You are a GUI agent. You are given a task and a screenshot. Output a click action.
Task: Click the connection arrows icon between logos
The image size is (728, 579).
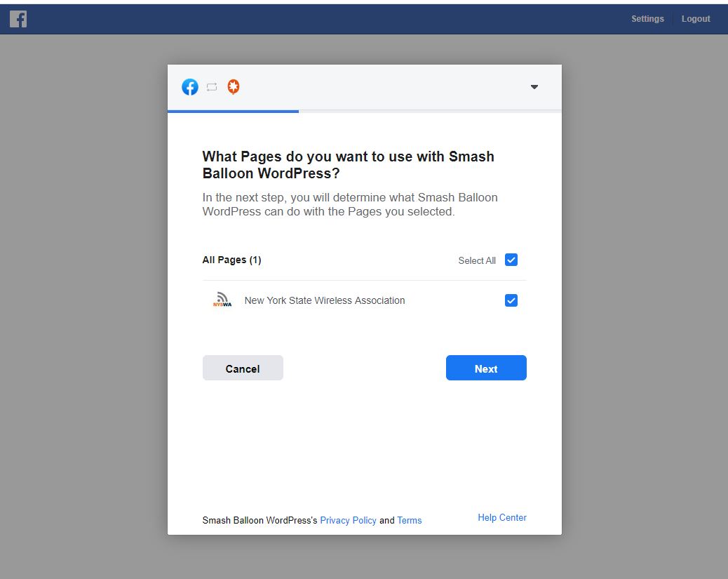point(212,87)
